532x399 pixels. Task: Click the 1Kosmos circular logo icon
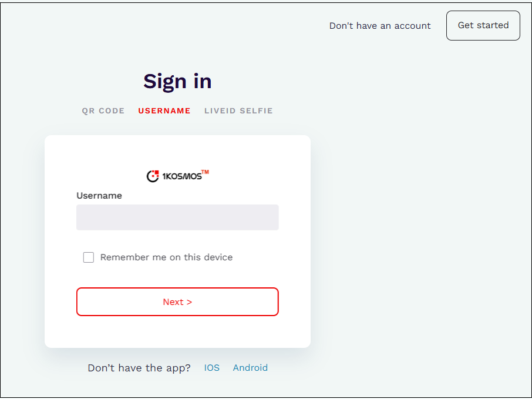(x=153, y=176)
